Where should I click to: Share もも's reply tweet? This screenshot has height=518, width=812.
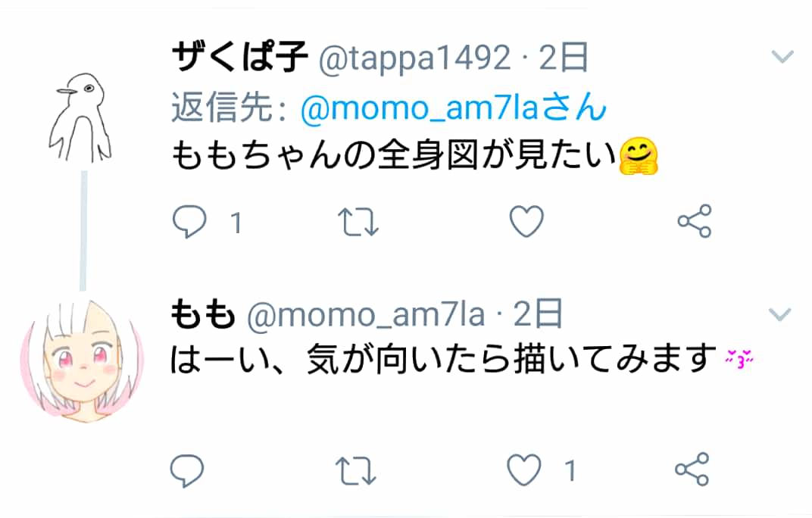pos(692,470)
